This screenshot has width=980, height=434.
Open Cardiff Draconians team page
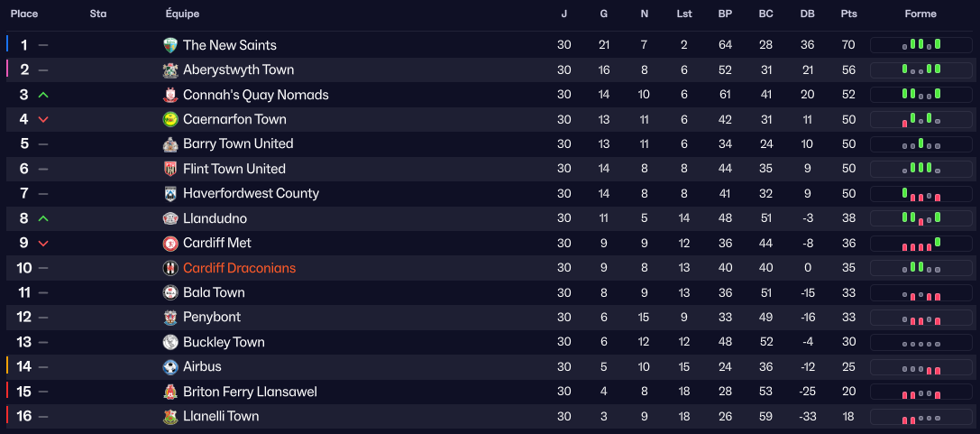[239, 268]
